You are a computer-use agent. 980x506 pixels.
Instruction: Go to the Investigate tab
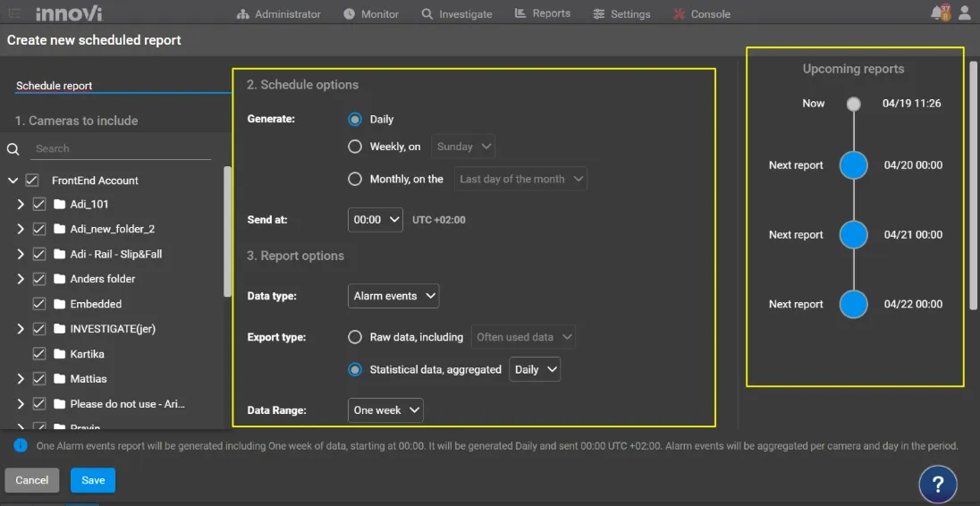(457, 13)
